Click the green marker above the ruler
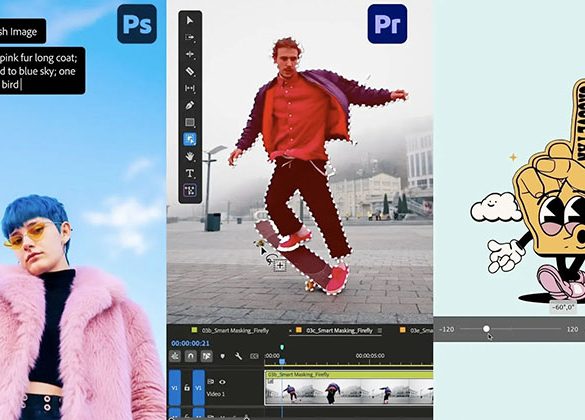Screen dimensions: 585x420 tap(282, 347)
